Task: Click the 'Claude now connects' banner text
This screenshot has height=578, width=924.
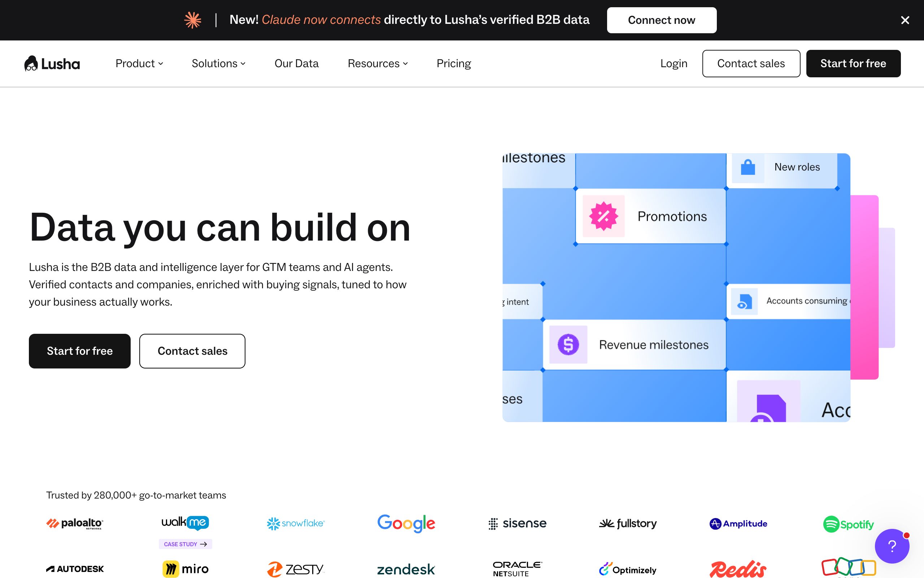Action: click(x=321, y=20)
